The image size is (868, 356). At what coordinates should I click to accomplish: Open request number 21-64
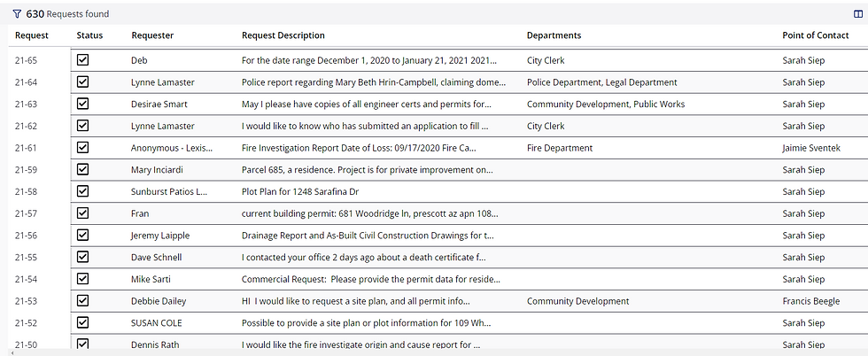pos(26,82)
